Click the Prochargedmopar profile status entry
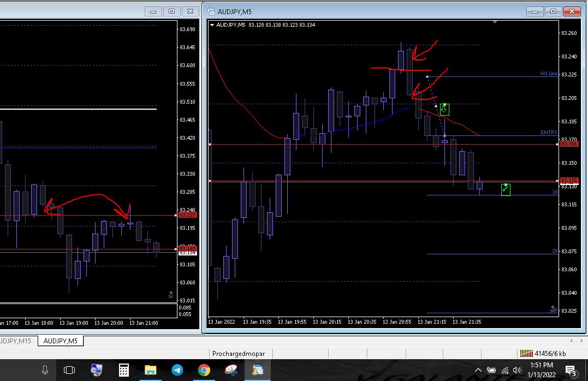Screen dimensions: 588x381 tap(239, 354)
